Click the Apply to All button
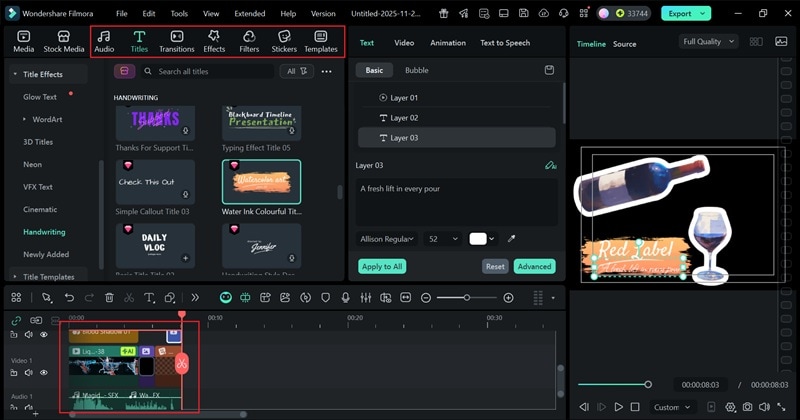This screenshot has width=800, height=420. [x=382, y=266]
